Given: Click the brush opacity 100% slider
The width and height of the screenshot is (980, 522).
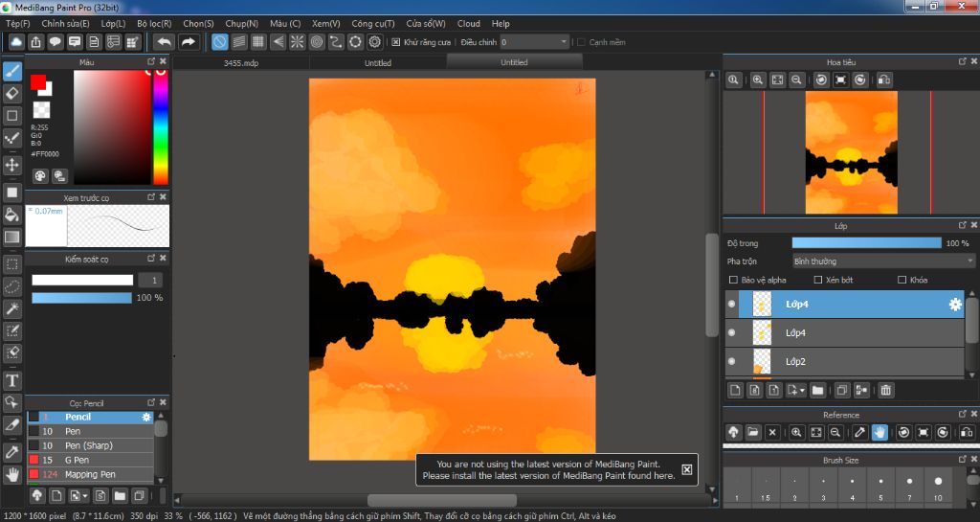Looking at the screenshot, I should (82, 298).
